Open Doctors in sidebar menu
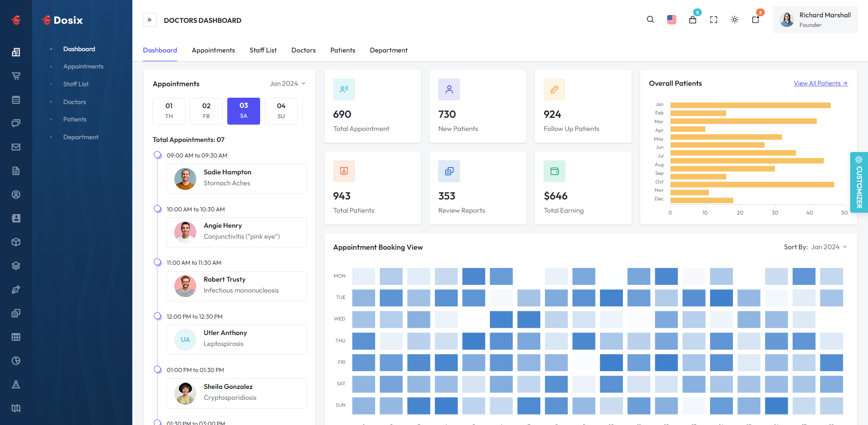 [x=74, y=102]
